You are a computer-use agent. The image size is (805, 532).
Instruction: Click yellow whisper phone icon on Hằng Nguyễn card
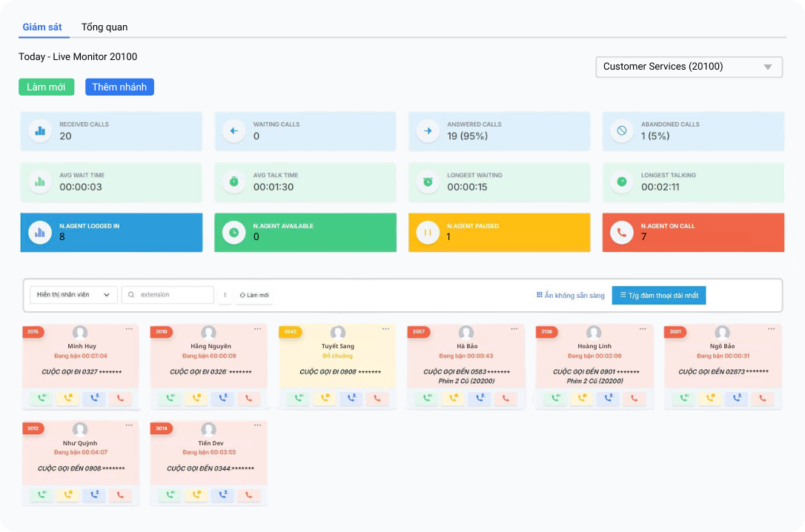pos(196,398)
